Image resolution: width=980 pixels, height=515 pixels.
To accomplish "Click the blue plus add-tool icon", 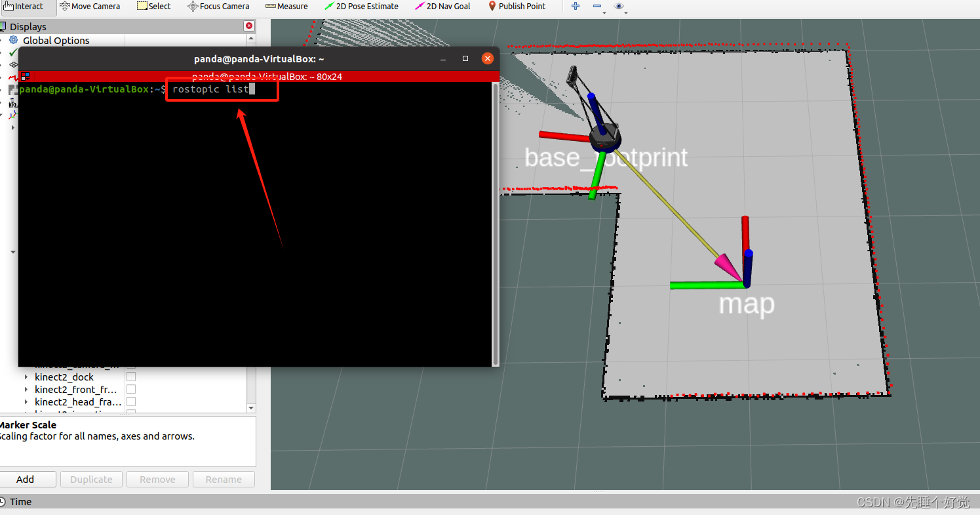I will [x=576, y=7].
